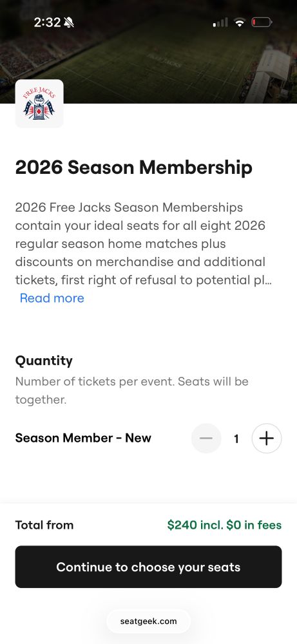Tap the cellular signal bars icon

(220, 22)
